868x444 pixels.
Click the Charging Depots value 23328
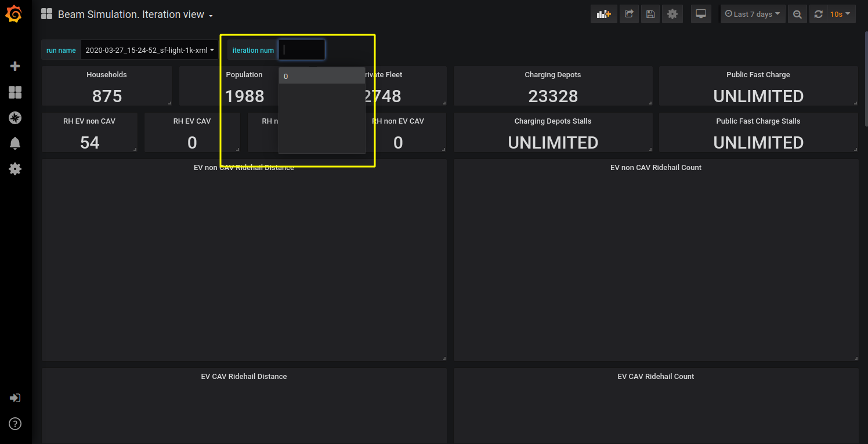(553, 96)
